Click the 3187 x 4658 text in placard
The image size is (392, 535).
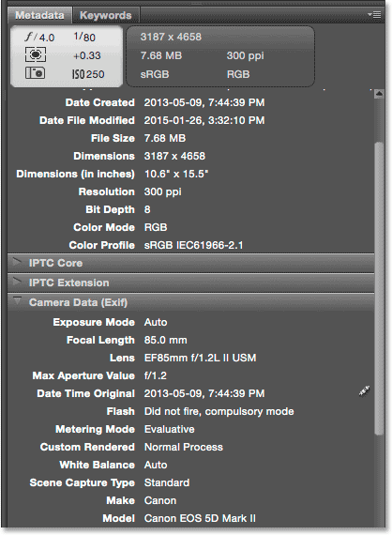point(171,37)
